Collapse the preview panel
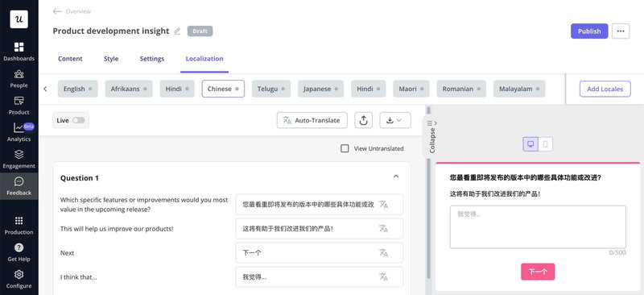The height and width of the screenshot is (295, 644). (x=432, y=135)
